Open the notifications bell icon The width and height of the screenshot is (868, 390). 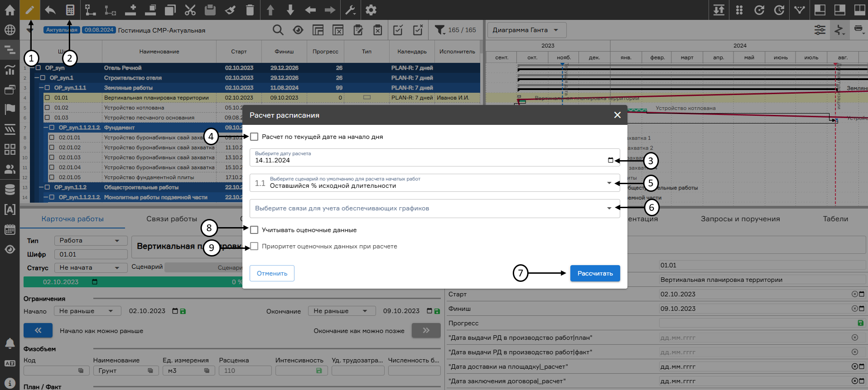click(x=10, y=343)
